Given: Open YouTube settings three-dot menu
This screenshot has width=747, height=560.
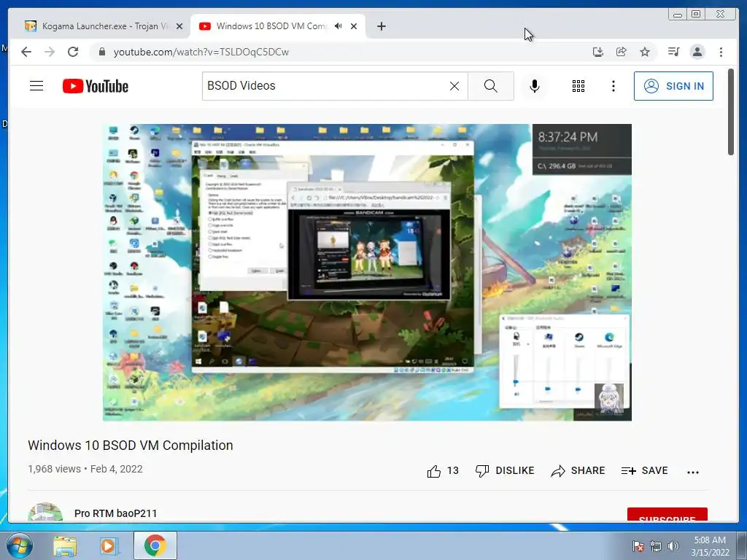Looking at the screenshot, I should [x=613, y=86].
